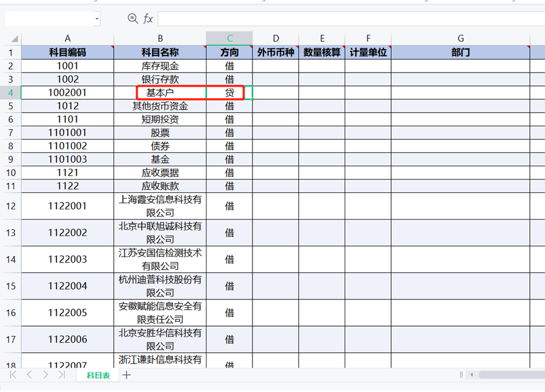Viewport: 545px width, 392px height.
Task: Click the name box field
Action: pyautogui.click(x=50, y=19)
